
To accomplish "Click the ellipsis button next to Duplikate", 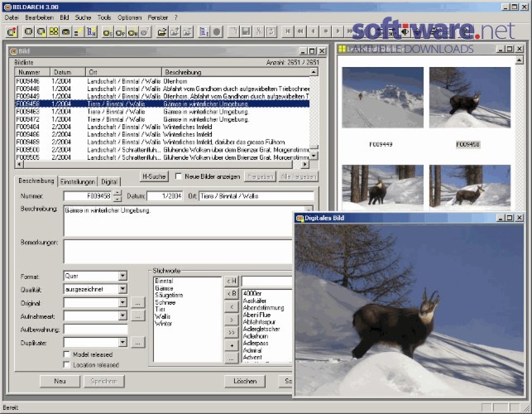I will [x=137, y=342].
